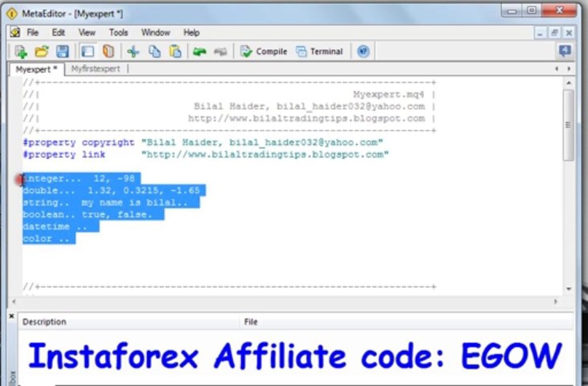The image size is (588, 386).
Task: Click the horizontal scrollbar right arrow
Action: [556, 301]
